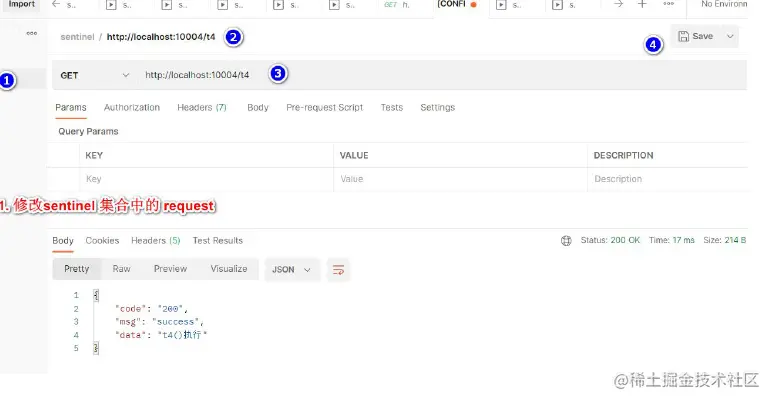773x403 pixels.
Task: Switch response view to Preview
Action: [170, 269]
